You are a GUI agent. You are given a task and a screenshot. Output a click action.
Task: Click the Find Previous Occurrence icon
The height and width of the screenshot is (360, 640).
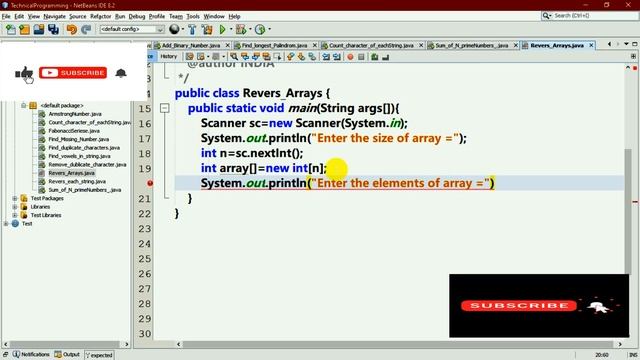(x=245, y=57)
